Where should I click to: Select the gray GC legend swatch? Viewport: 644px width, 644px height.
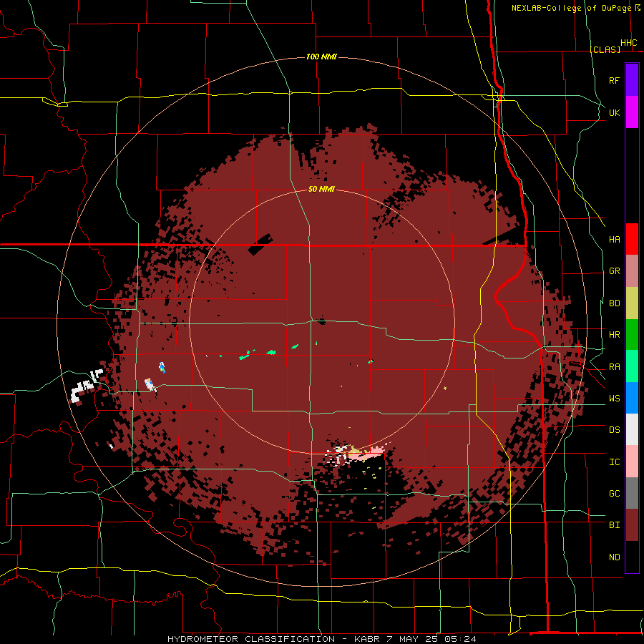click(x=632, y=493)
